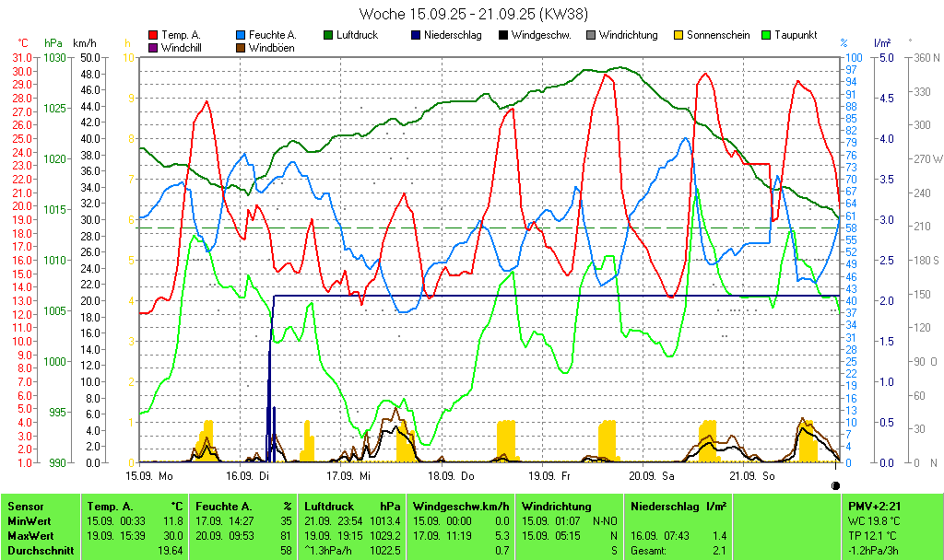This screenshot has height=560, width=944.
Task: Select the 15.09. Mo date on the axis
Action: point(149,476)
